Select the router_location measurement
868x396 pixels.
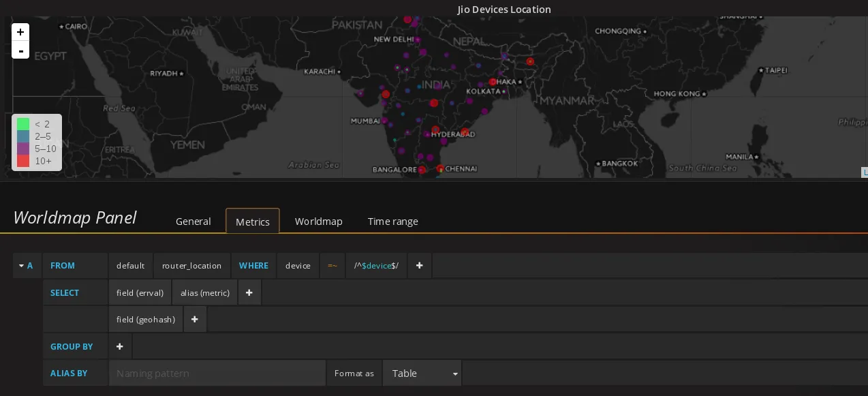click(x=191, y=265)
